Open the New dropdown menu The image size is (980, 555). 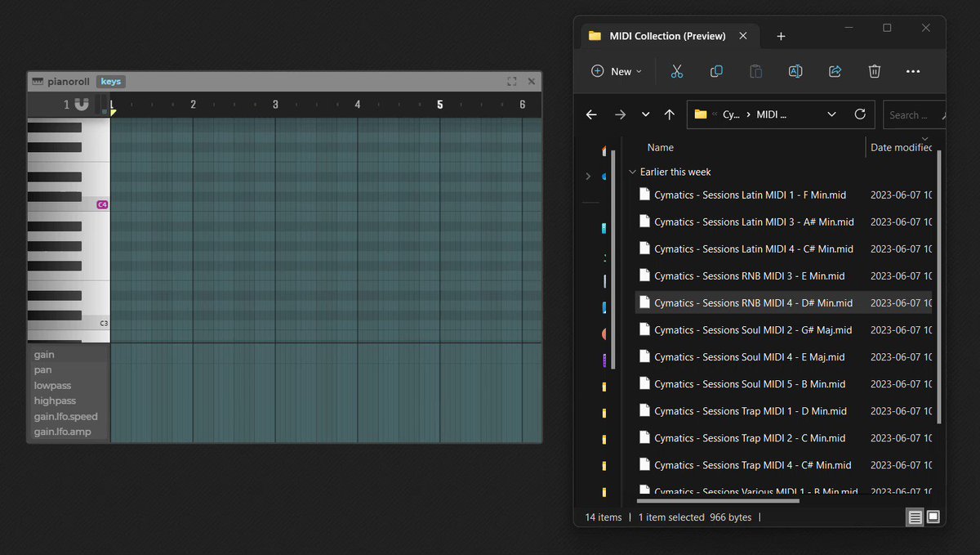pos(617,71)
